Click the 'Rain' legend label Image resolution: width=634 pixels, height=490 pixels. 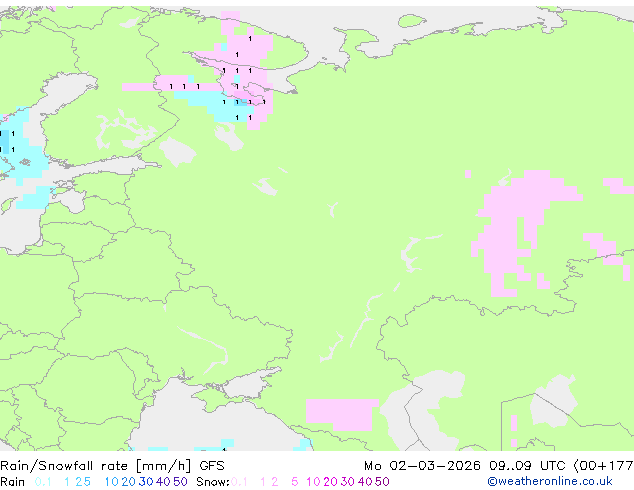point(13,482)
